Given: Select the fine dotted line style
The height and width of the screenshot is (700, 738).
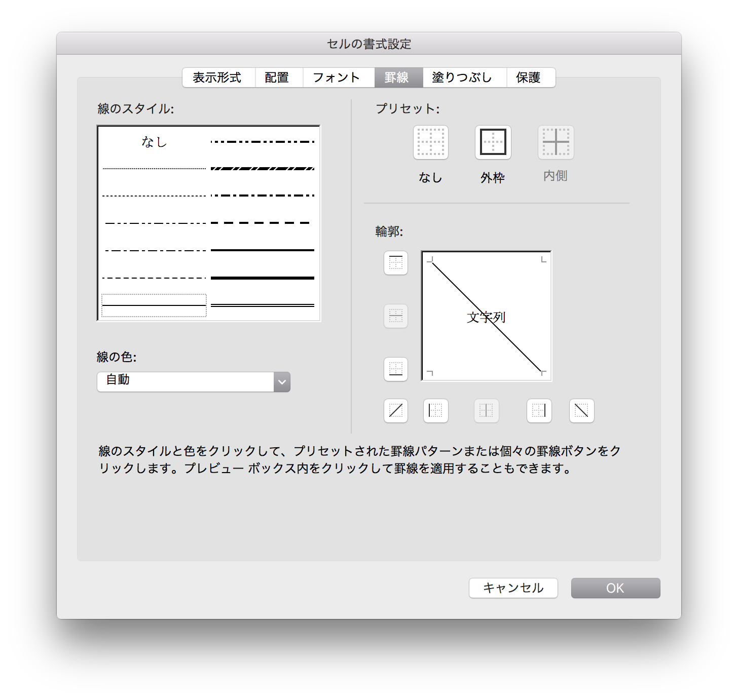Looking at the screenshot, I should tap(154, 169).
